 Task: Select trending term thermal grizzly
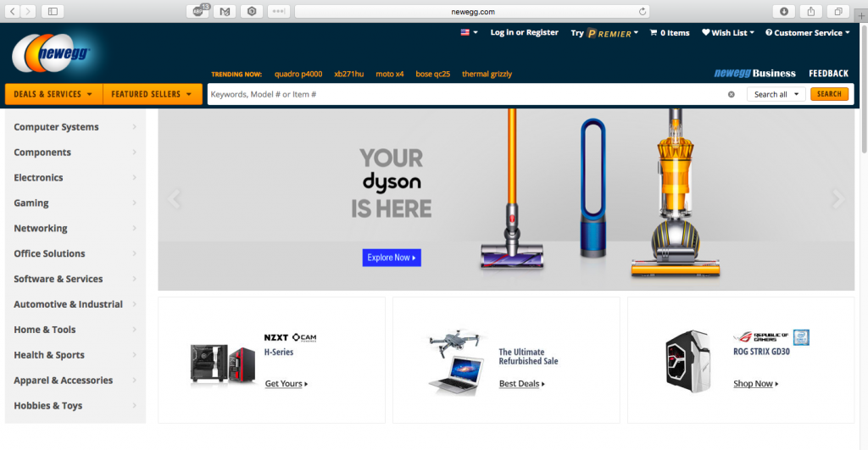point(487,75)
